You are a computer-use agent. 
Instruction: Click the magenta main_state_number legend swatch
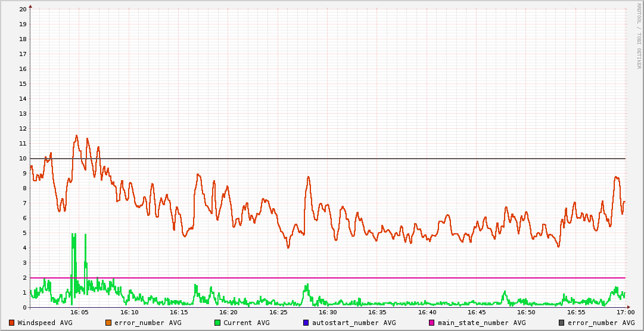[432, 323]
